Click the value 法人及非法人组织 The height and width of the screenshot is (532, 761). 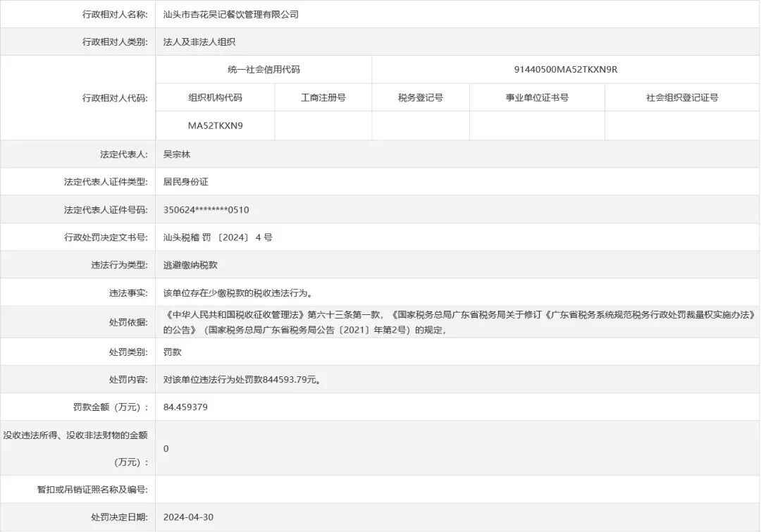click(x=199, y=42)
